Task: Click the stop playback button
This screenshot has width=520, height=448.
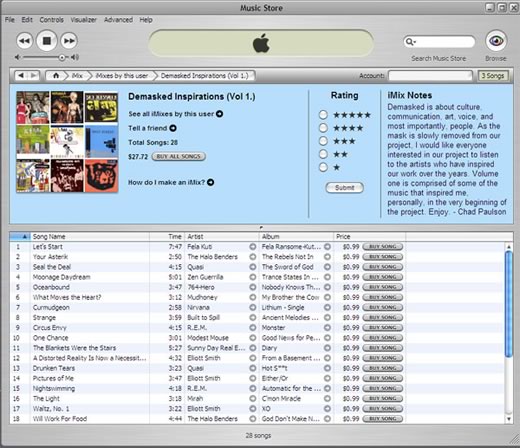Action: [x=47, y=41]
